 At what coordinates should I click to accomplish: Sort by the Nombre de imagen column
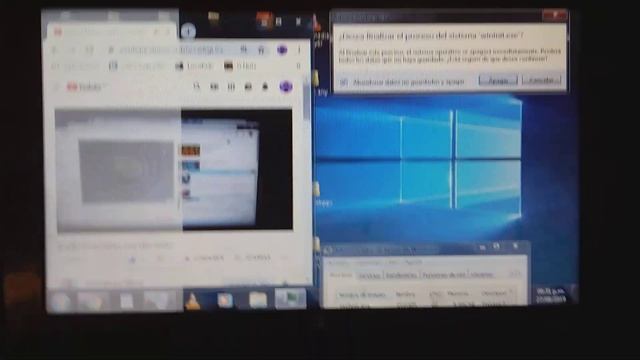click(362, 294)
